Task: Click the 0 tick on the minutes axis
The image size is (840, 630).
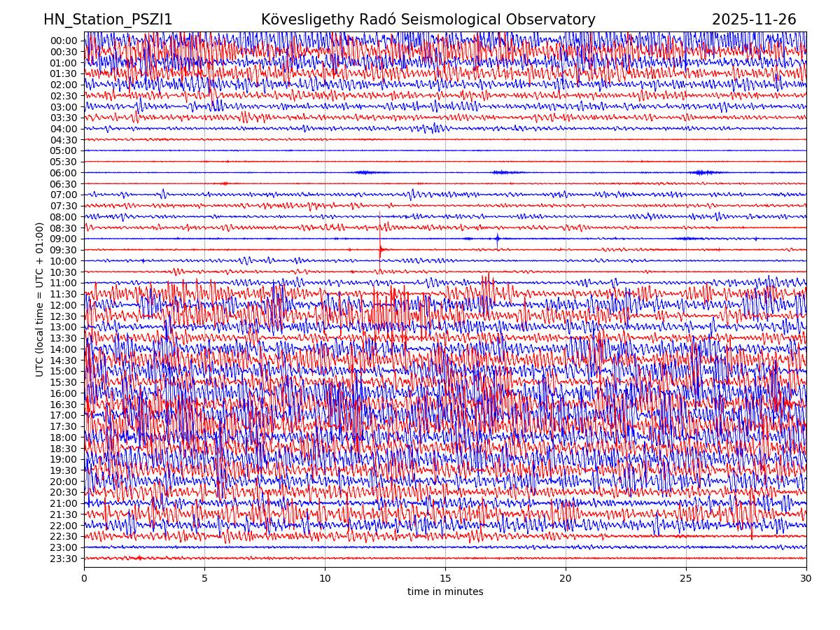Action: coord(84,579)
